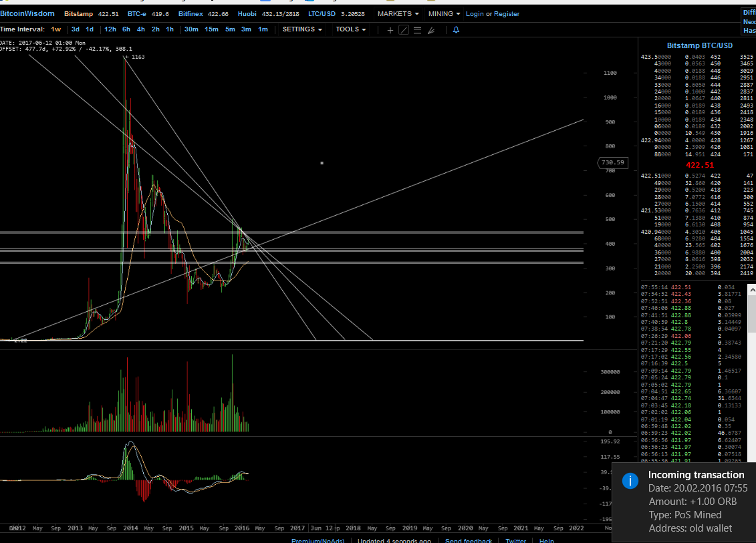
Task: Click the Bitstamp BTC/USD panel title
Action: click(700, 45)
